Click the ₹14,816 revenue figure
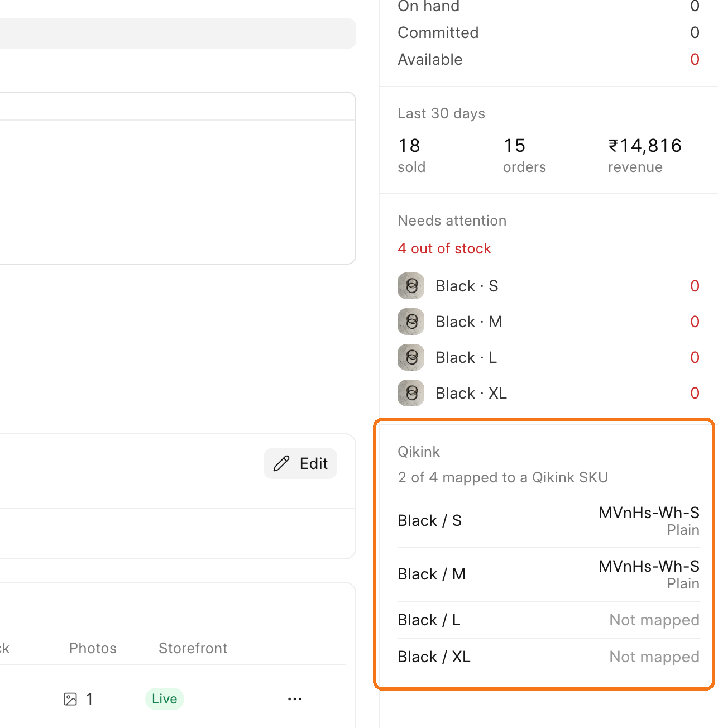718x728 pixels. (x=645, y=146)
